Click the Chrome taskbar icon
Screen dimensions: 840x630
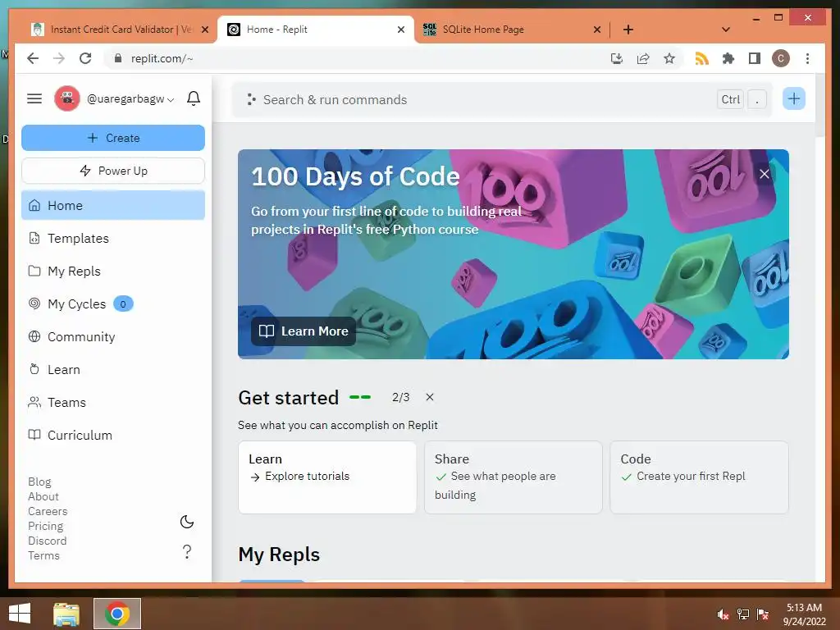[x=117, y=614]
